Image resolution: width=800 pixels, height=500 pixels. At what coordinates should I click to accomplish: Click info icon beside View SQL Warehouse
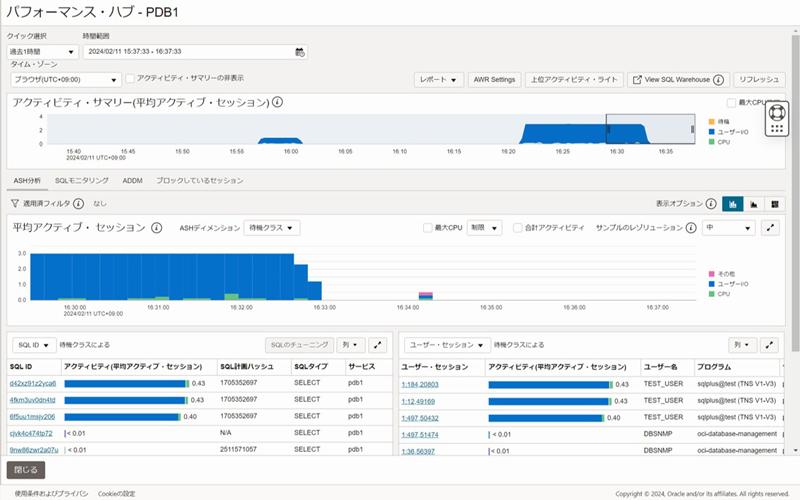click(718, 80)
